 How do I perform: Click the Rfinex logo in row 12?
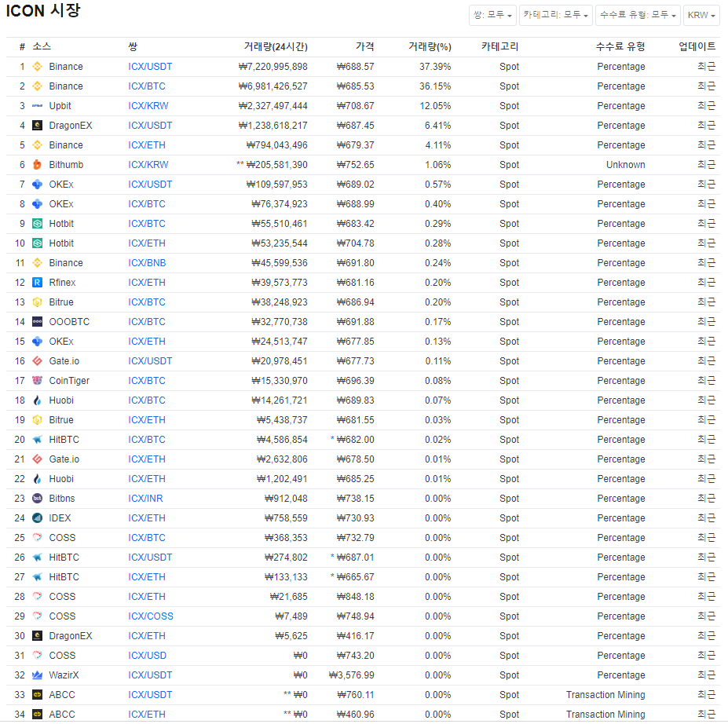point(37,283)
